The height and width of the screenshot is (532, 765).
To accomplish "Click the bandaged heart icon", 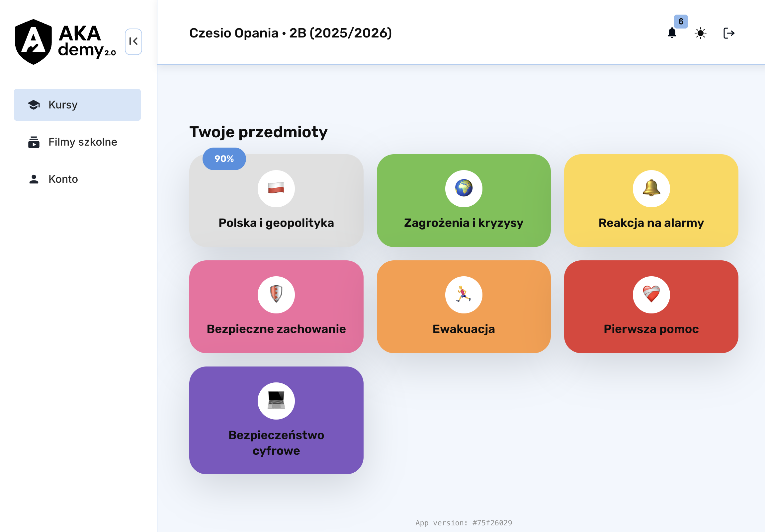I will coord(651,295).
